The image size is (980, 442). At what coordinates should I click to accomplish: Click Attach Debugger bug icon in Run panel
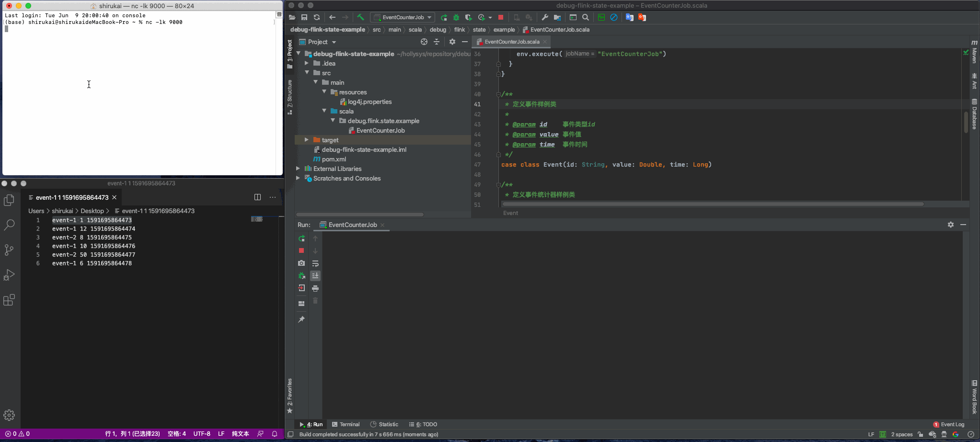coord(301,275)
